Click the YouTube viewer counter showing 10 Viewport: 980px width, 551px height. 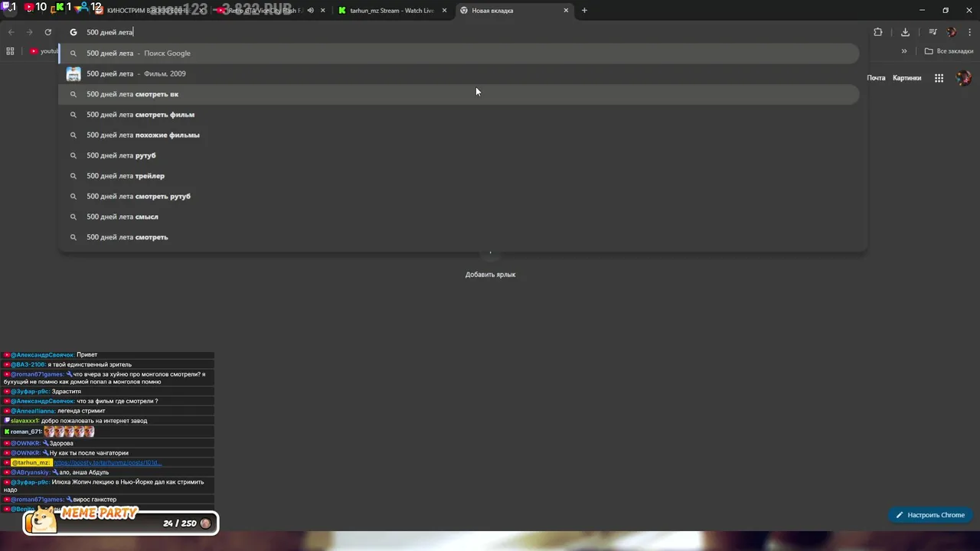35,7
